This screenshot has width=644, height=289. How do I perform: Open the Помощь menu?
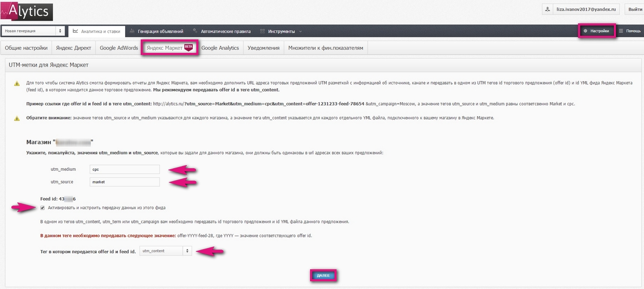[629, 31]
